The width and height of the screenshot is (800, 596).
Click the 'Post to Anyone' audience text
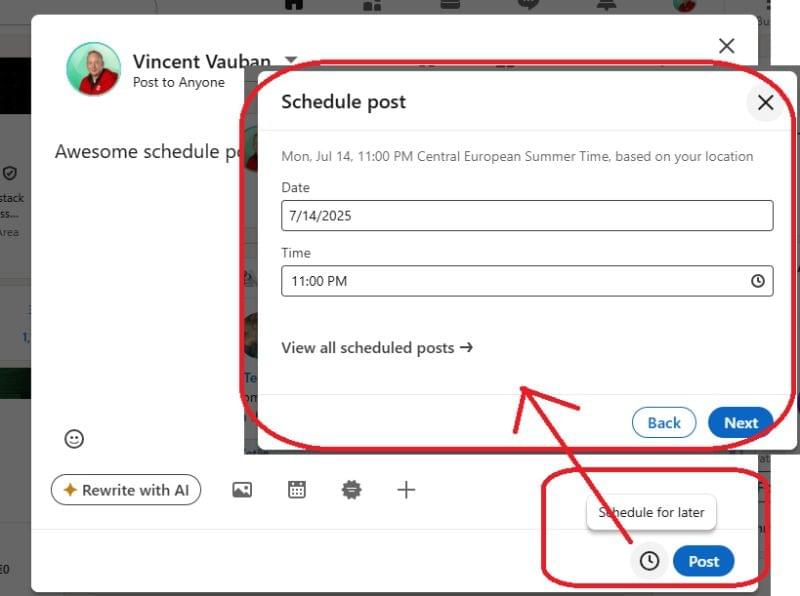179,82
